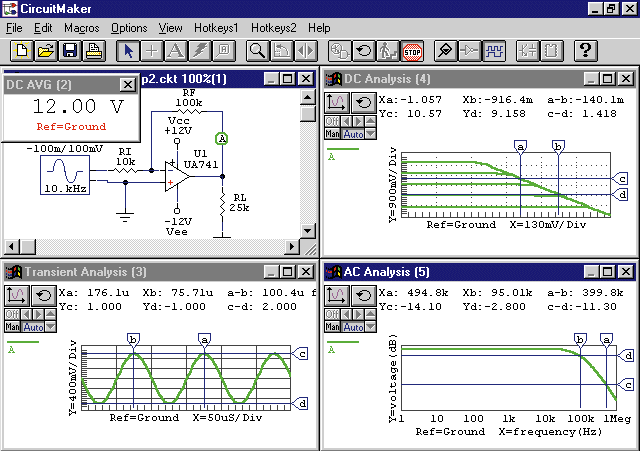Click probe point A on schematic

click(222, 139)
